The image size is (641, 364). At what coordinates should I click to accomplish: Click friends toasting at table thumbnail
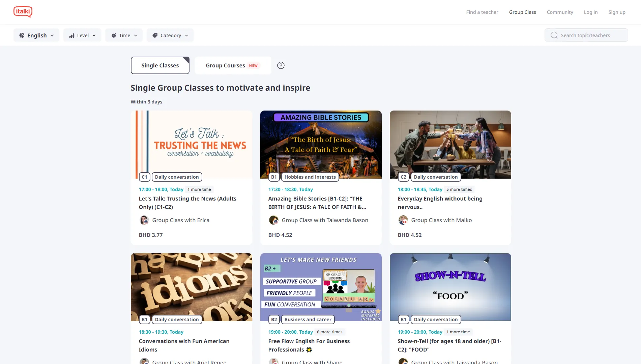[x=450, y=145]
